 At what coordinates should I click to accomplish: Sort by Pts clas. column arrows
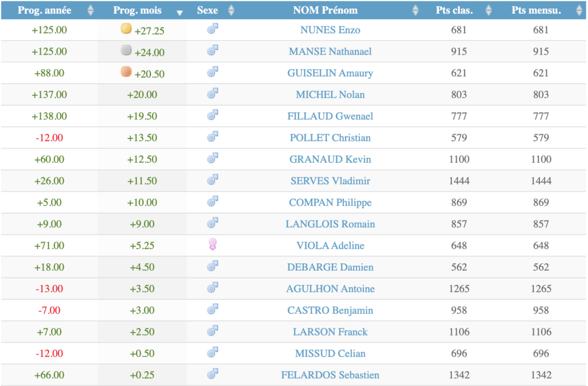point(488,10)
